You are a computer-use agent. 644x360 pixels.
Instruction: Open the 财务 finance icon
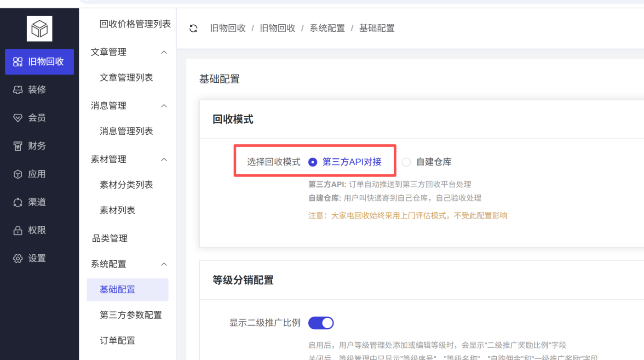(x=17, y=146)
